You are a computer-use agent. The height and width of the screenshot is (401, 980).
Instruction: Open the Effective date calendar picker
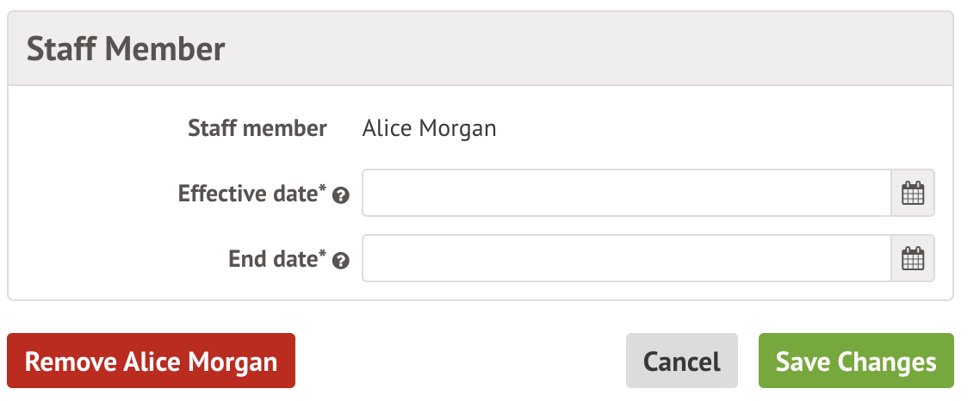912,194
